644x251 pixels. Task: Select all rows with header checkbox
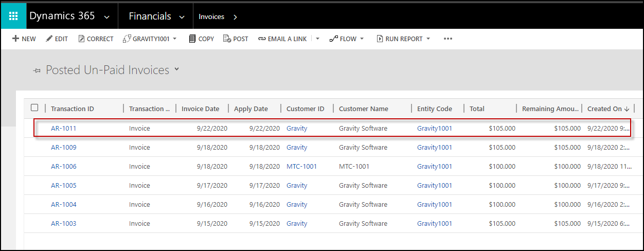click(34, 107)
